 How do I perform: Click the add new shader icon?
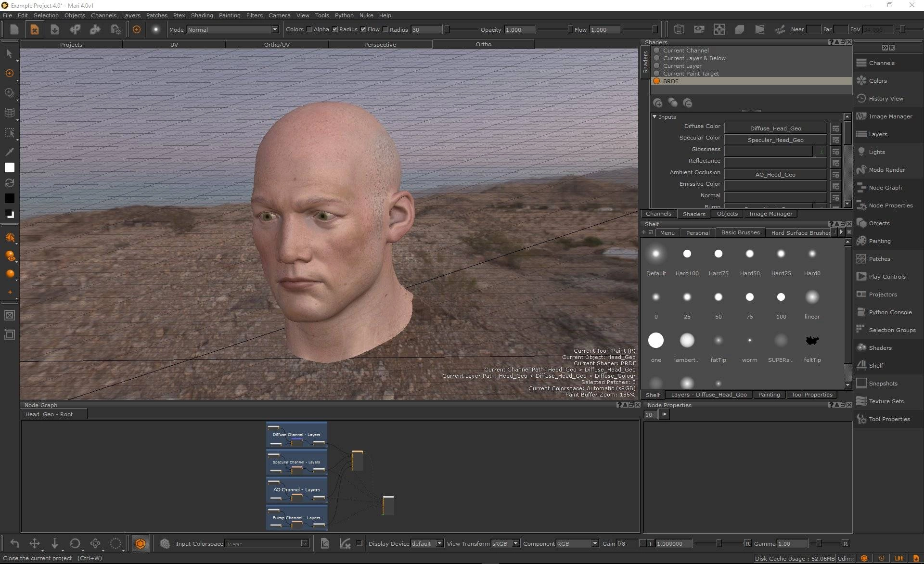pyautogui.click(x=658, y=103)
